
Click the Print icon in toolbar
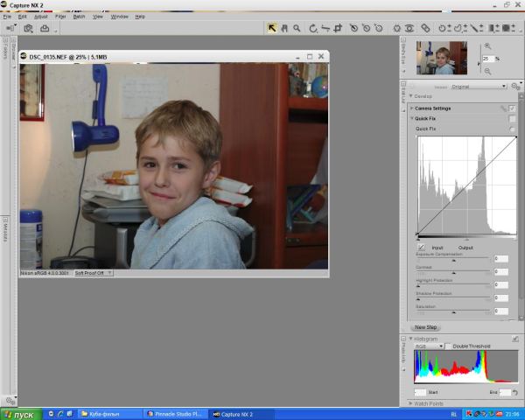(x=45, y=29)
